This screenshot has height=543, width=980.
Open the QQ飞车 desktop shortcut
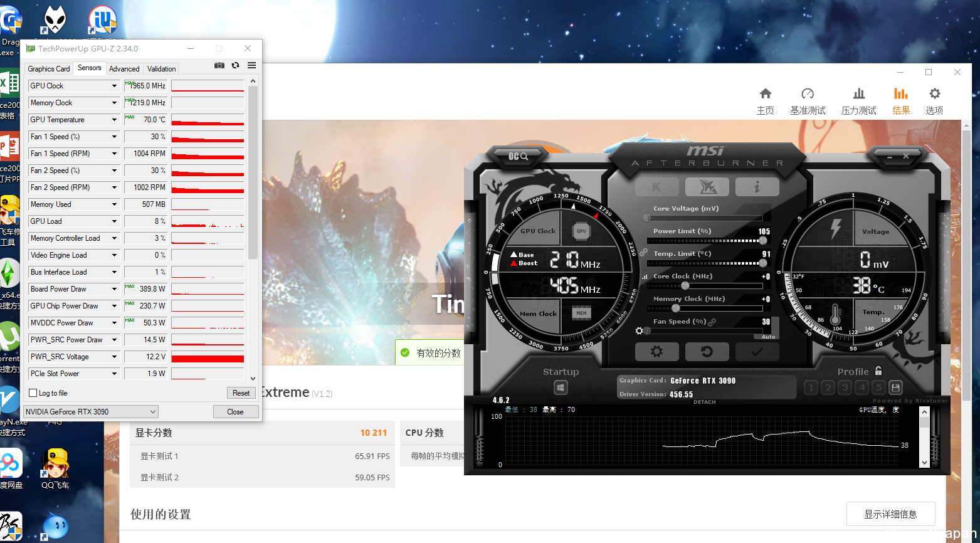[55, 468]
